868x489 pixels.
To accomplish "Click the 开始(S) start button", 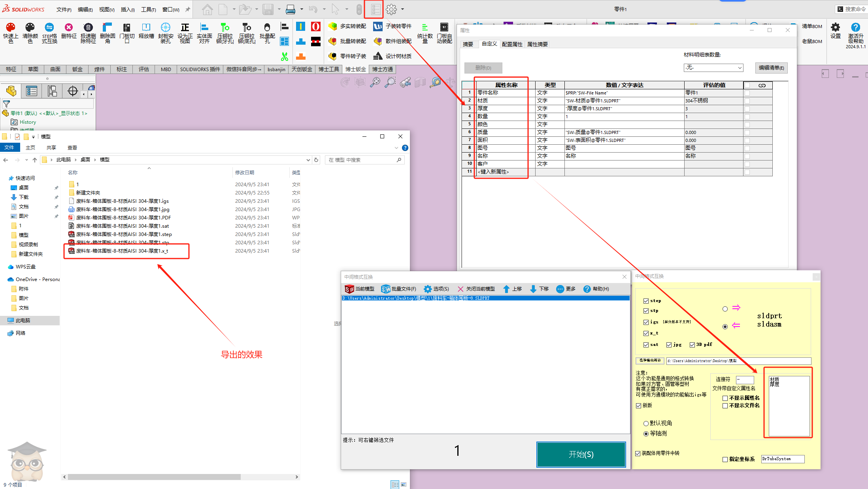I will pos(581,455).
